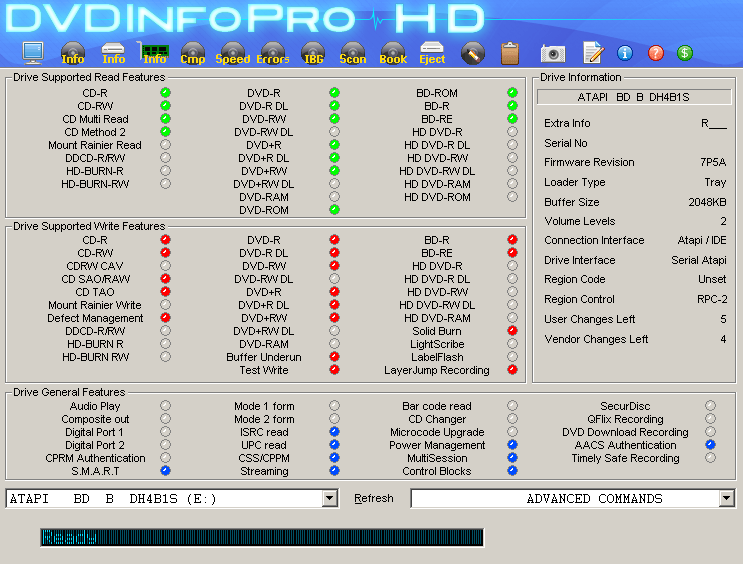Click the BD-RE write indicator
This screenshot has width=743, height=564.
click(x=512, y=253)
